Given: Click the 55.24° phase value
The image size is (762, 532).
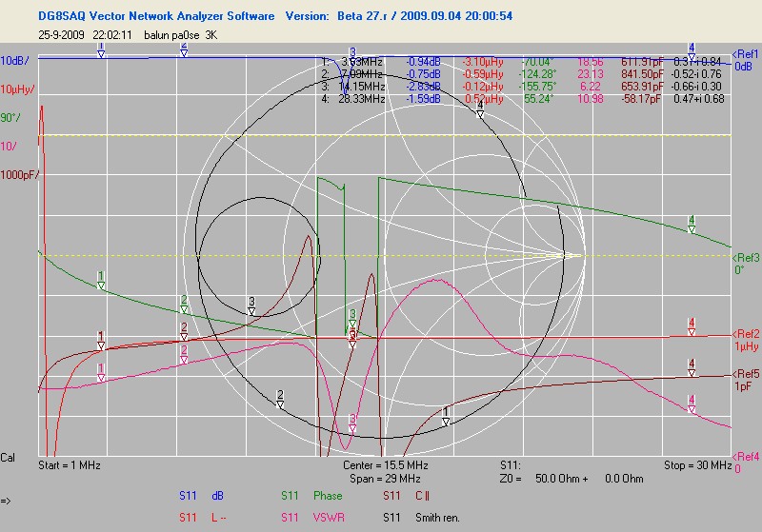Looking at the screenshot, I should [538, 99].
